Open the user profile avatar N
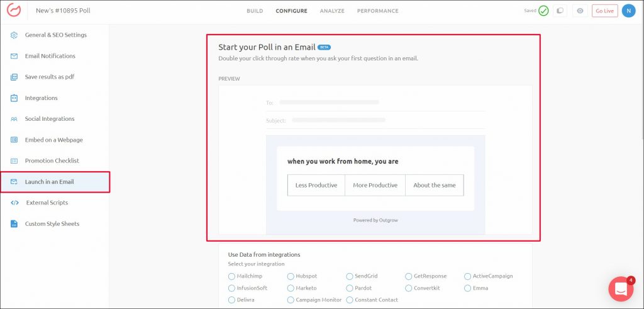This screenshot has width=644, height=309. click(x=628, y=11)
